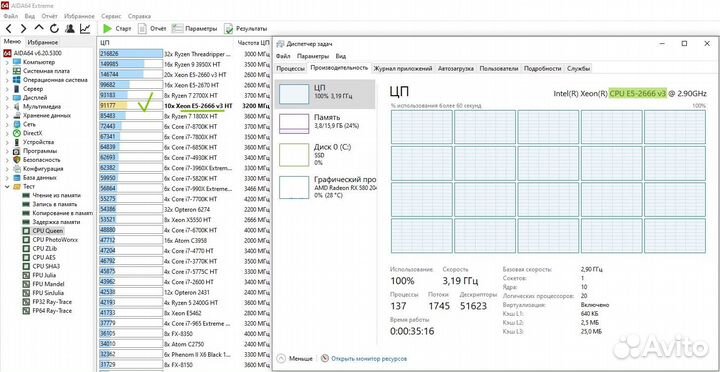This screenshot has width=720, height=372.
Task: Select the Программы tree item
Action: pyautogui.click(x=40, y=151)
